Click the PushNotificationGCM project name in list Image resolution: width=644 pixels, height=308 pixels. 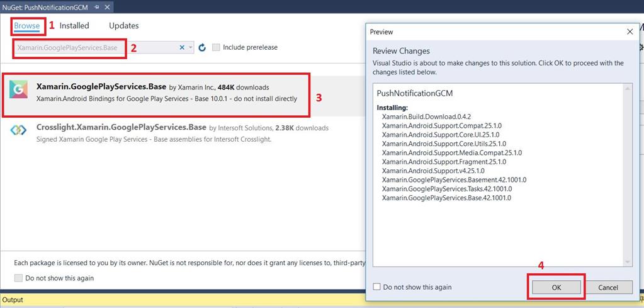tap(415, 93)
